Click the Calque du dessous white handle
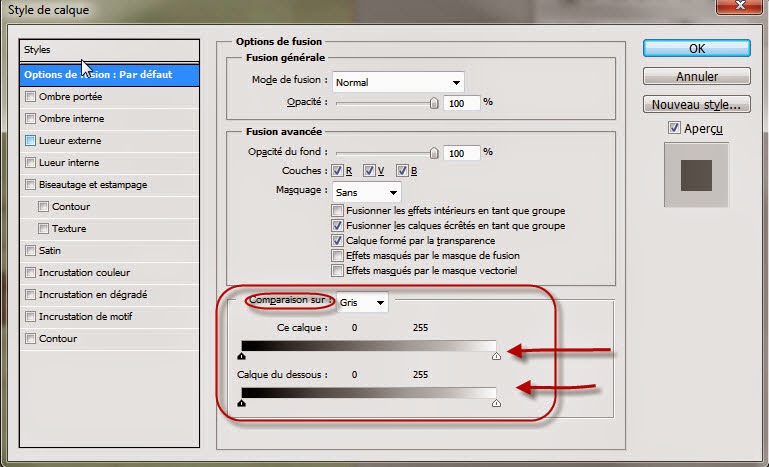This screenshot has height=467, width=769. (496, 403)
